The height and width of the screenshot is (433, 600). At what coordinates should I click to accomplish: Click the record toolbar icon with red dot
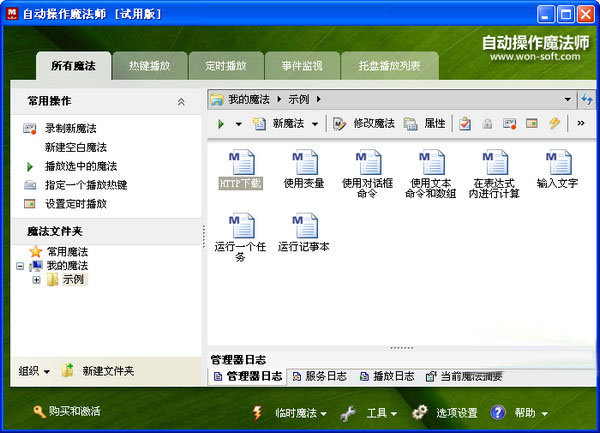(509, 124)
